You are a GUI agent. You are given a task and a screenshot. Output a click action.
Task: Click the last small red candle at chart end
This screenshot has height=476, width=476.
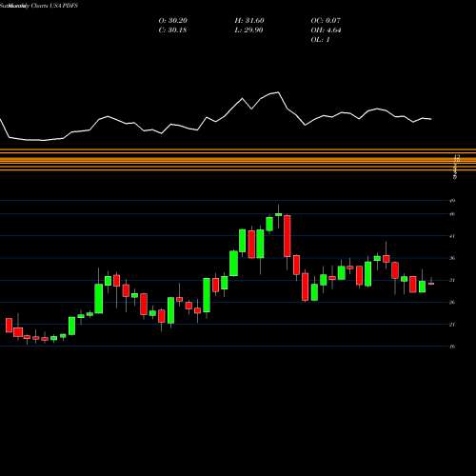click(431, 284)
